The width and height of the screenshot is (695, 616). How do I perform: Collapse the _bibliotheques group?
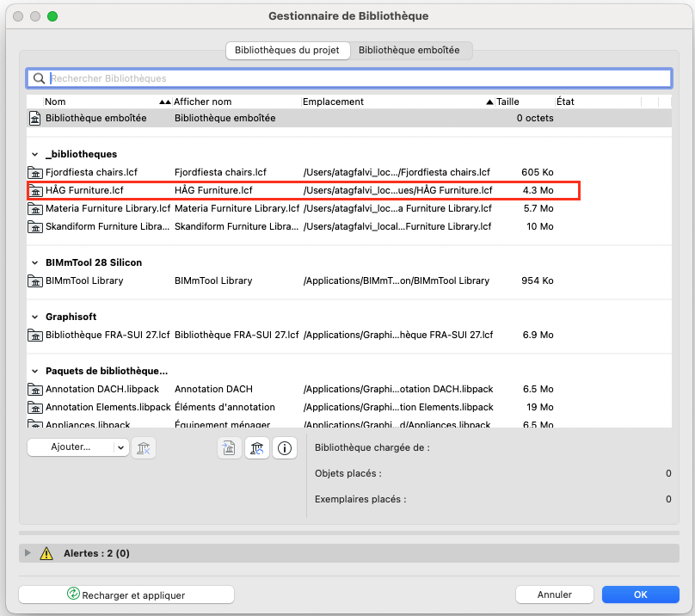[x=35, y=154]
